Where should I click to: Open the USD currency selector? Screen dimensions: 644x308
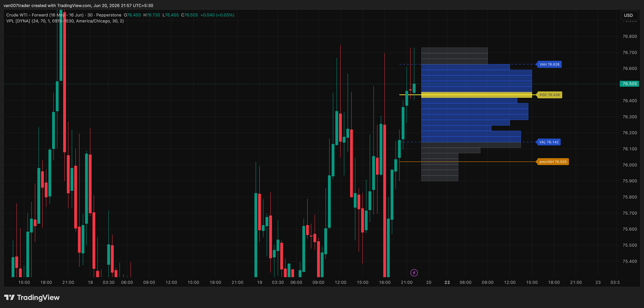(x=629, y=15)
